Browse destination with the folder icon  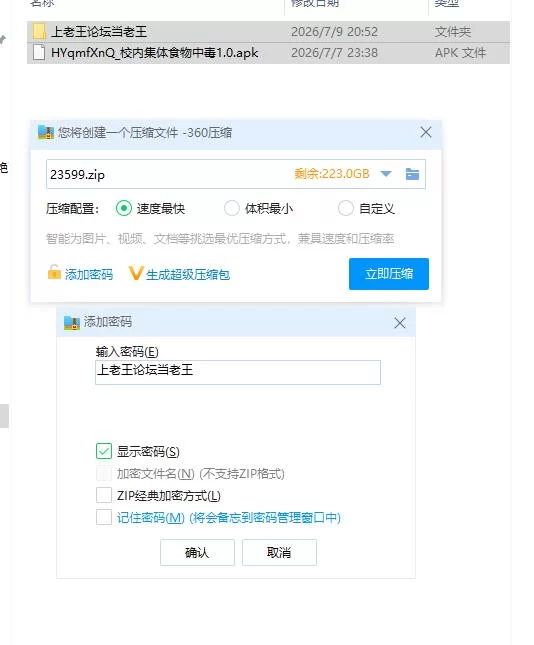tap(412, 174)
